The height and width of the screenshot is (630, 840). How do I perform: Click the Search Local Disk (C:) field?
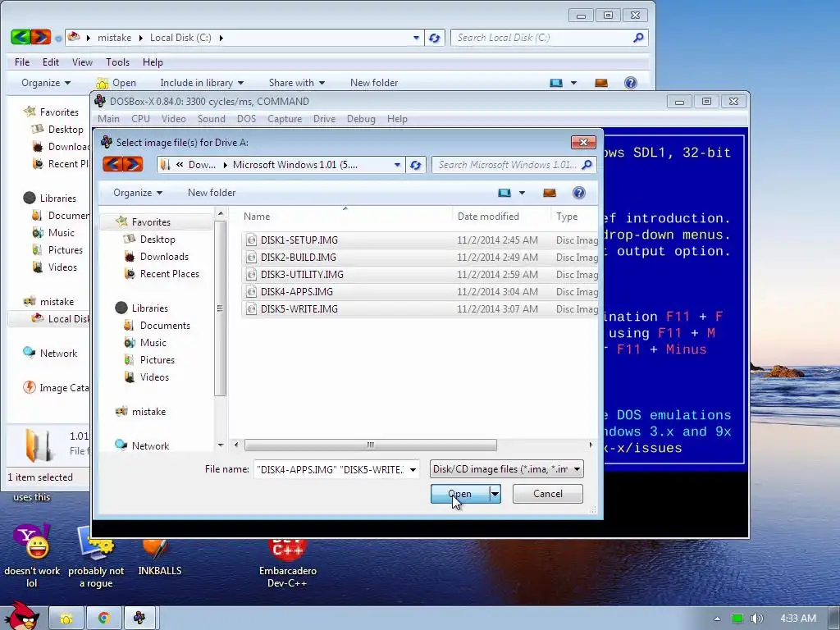[x=542, y=38]
